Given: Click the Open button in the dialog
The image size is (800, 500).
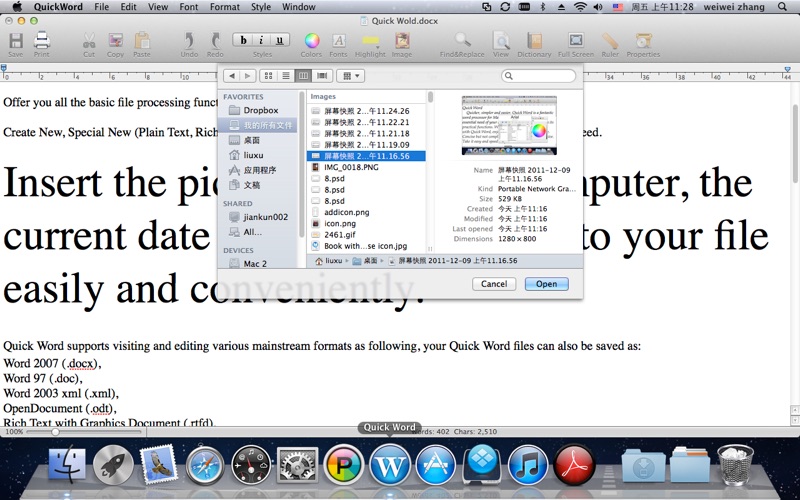Looking at the screenshot, I should point(546,284).
